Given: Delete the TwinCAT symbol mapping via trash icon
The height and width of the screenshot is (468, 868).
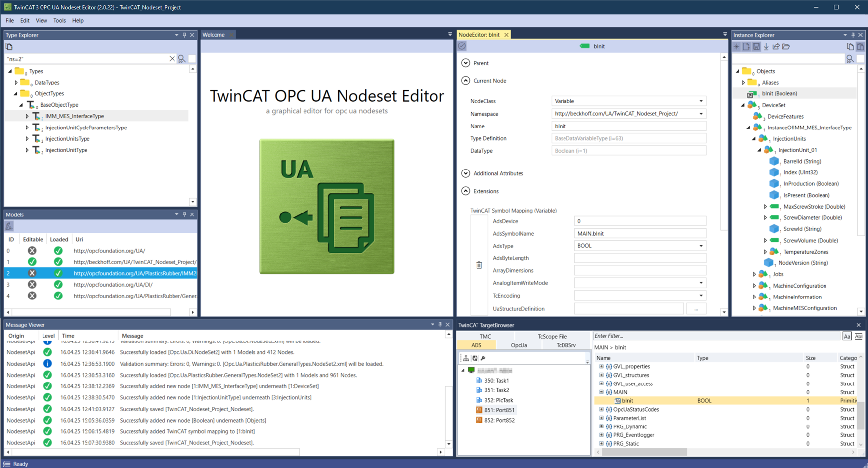Looking at the screenshot, I should point(478,265).
